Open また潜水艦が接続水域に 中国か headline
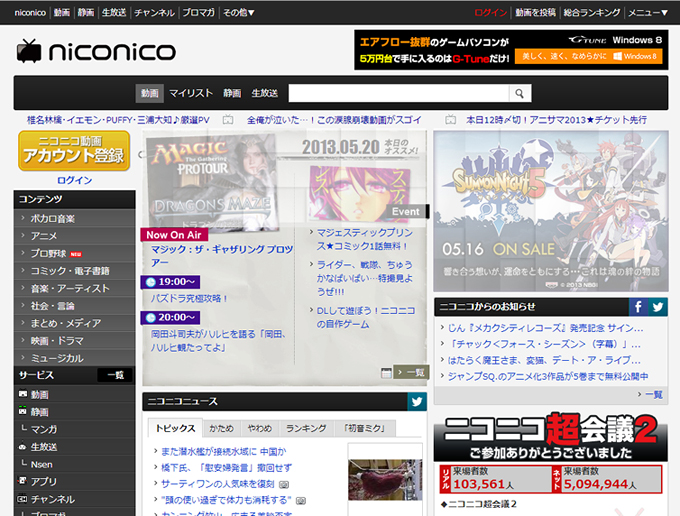The height and width of the screenshot is (516, 680). tap(223, 451)
